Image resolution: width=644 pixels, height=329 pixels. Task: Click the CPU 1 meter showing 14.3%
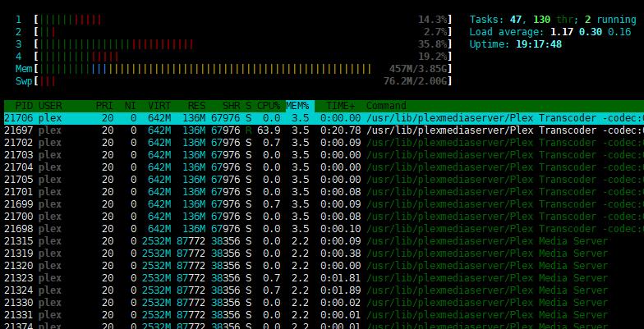[233, 20]
